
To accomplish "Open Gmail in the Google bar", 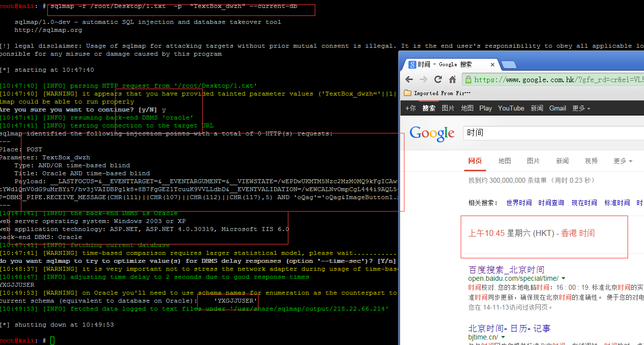I will (x=557, y=108).
